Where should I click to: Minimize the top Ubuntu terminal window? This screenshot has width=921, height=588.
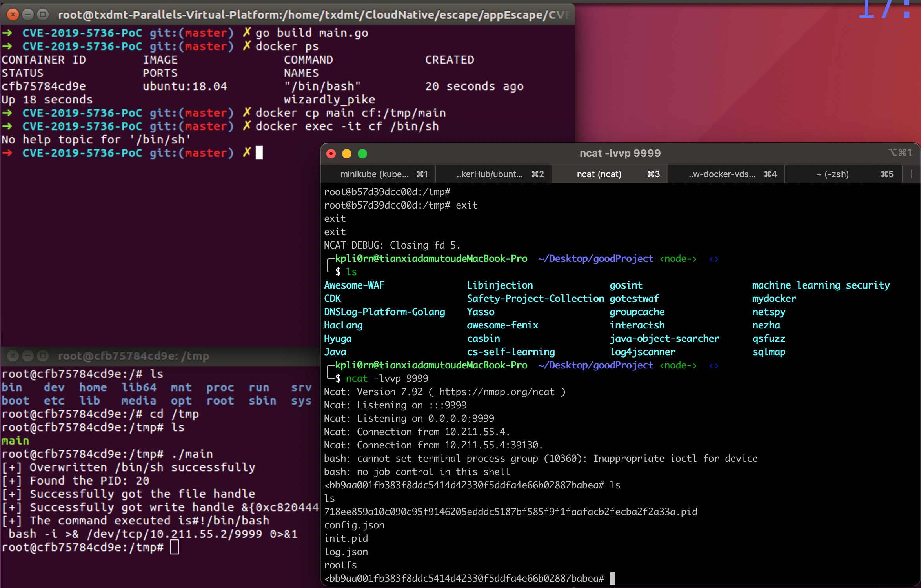click(28, 15)
